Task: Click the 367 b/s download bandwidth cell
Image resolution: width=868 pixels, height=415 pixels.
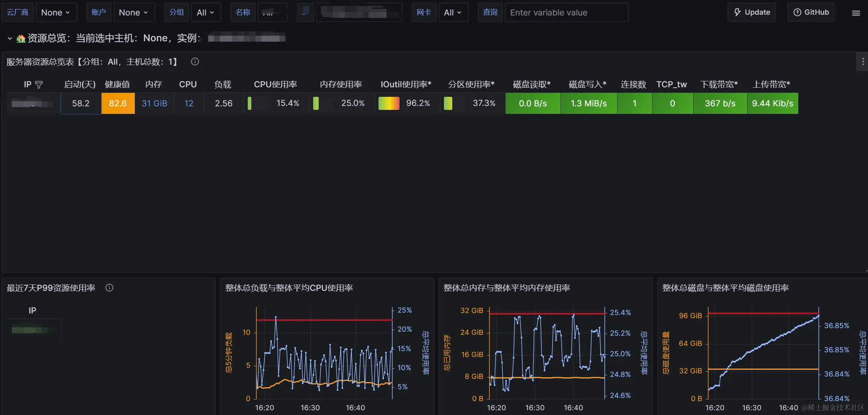Action: [720, 103]
